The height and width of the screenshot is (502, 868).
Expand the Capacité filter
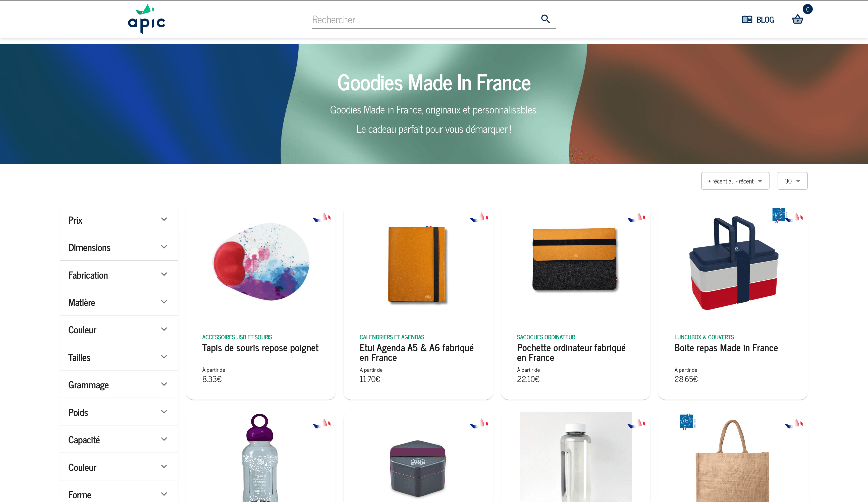(x=119, y=439)
